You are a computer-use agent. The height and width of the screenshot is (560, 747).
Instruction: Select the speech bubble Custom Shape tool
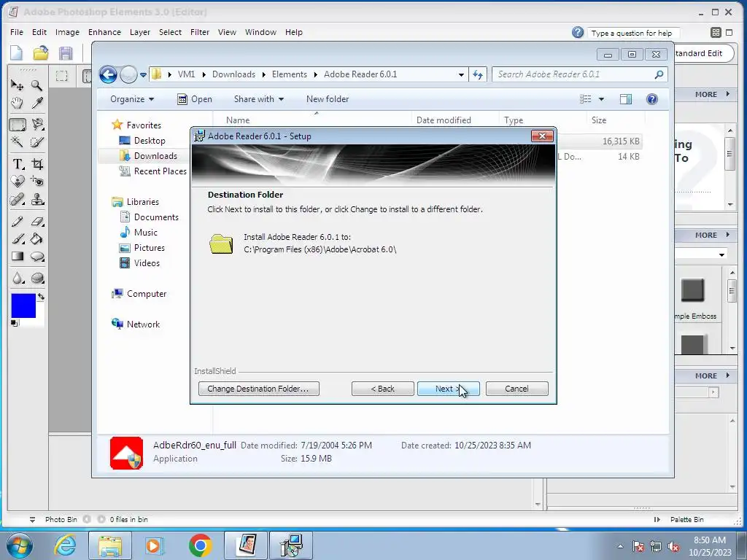pyautogui.click(x=37, y=257)
